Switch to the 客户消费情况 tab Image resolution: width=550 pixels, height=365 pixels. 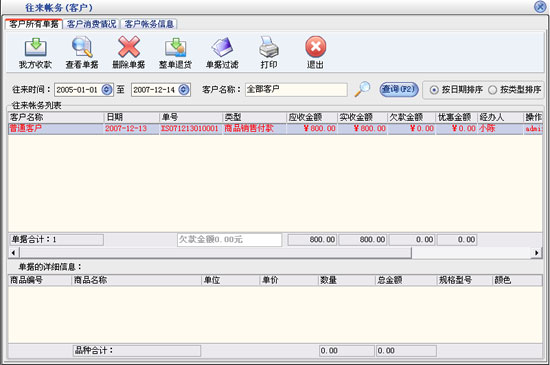coord(92,24)
